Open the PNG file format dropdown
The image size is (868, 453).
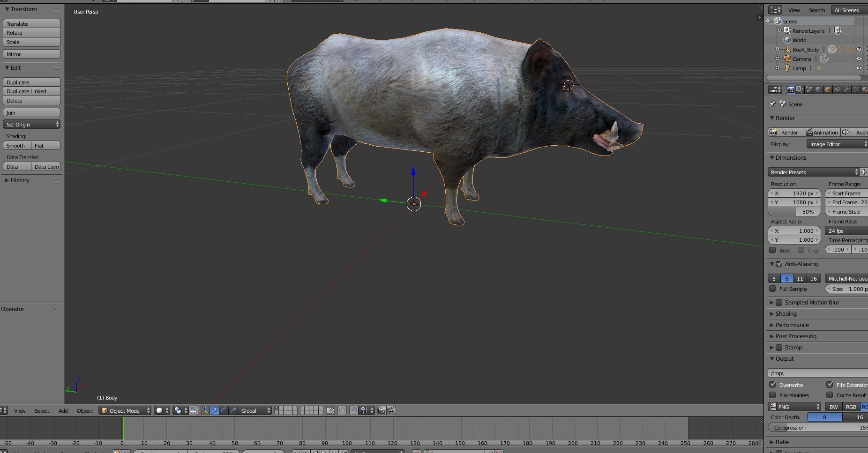point(795,407)
